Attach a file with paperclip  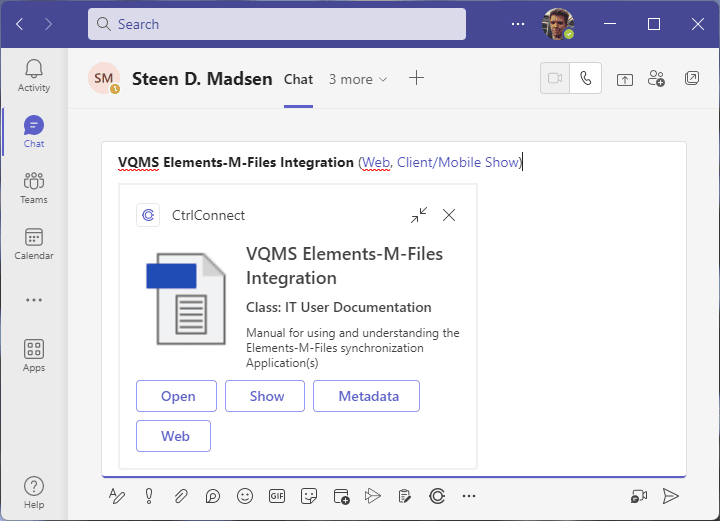[x=181, y=496]
